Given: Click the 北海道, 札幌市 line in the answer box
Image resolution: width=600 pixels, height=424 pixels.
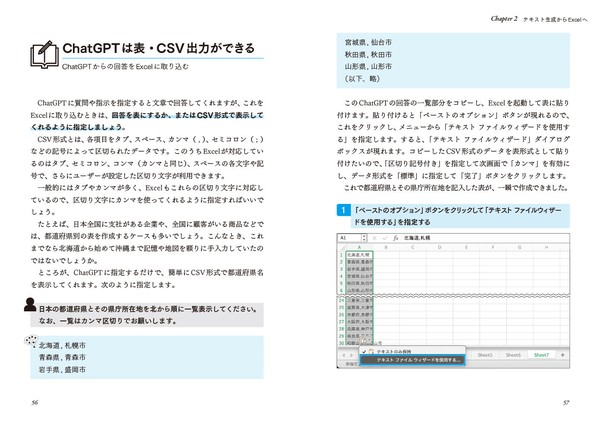Looking at the screenshot, I should click(62, 345).
